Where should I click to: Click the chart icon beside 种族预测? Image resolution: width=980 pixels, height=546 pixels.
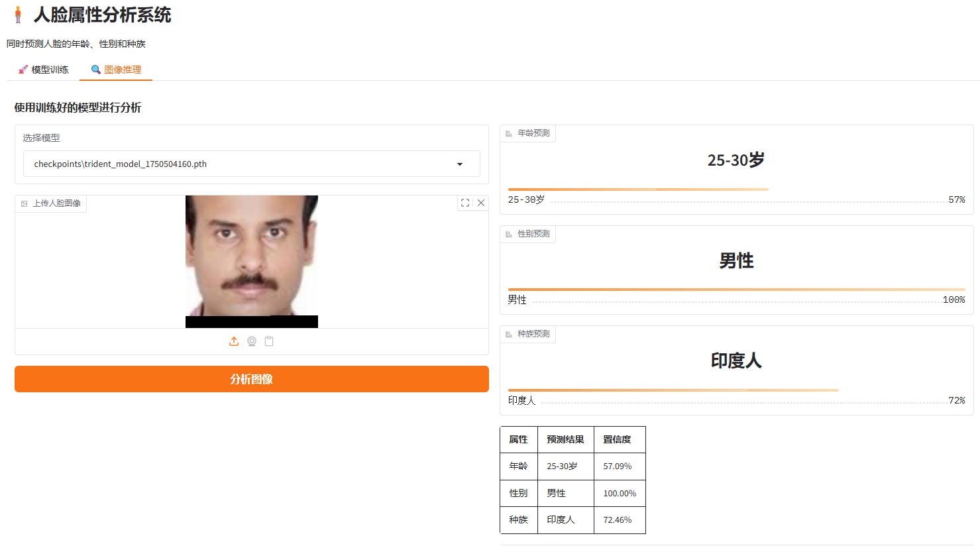click(x=508, y=333)
